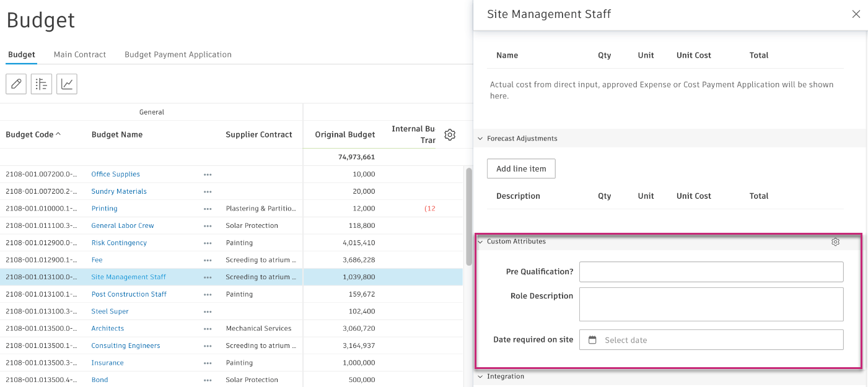This screenshot has width=868, height=387.
Task: Open the three-dot menu for Fee row
Action: coord(208,260)
